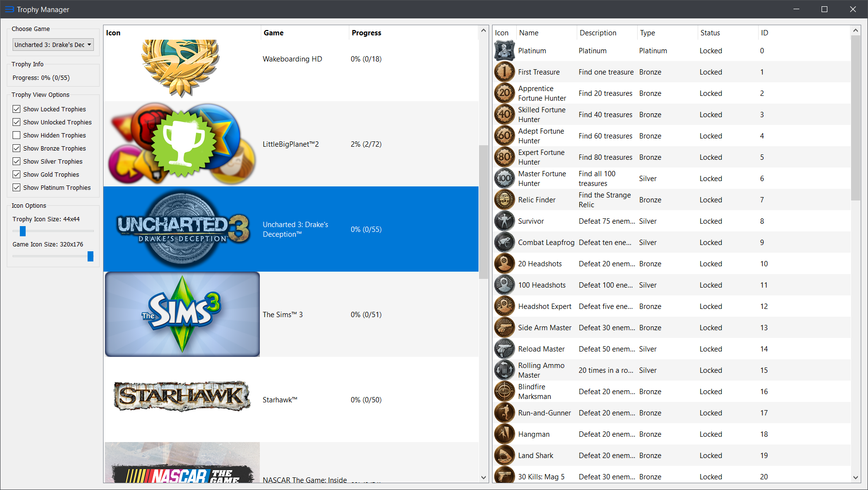Uncheck Show Platinum Trophies

pos(16,187)
